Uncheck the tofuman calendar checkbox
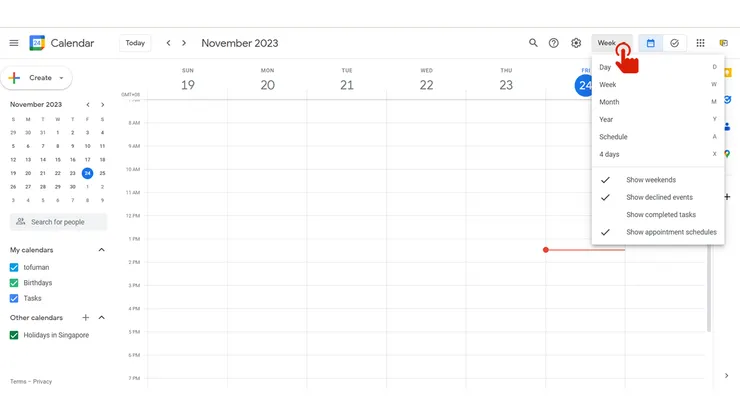This screenshot has width=740, height=416. [14, 268]
